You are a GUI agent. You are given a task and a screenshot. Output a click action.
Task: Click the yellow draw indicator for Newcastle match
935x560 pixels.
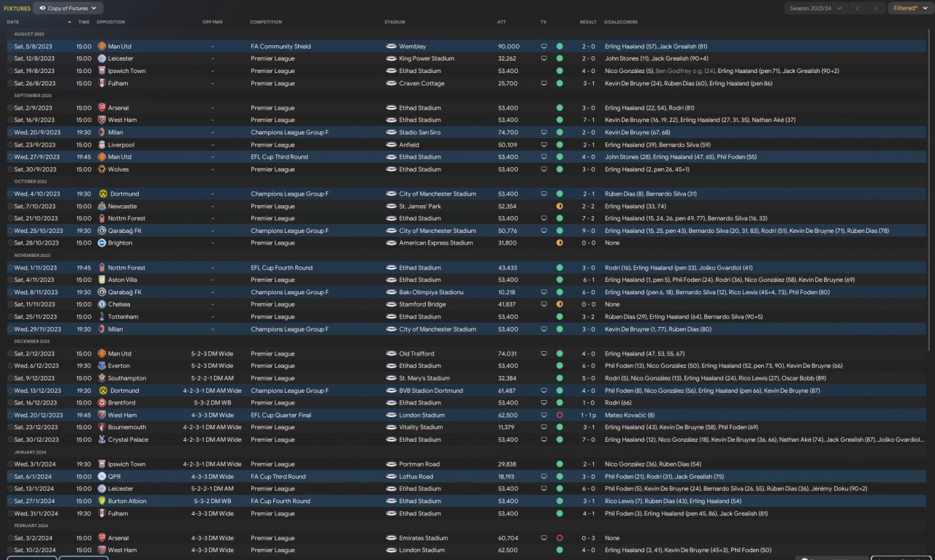(x=560, y=206)
